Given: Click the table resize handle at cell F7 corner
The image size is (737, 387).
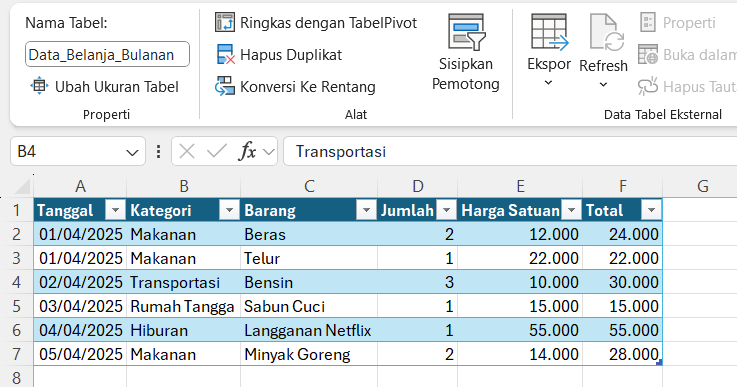Looking at the screenshot, I should (660, 363).
